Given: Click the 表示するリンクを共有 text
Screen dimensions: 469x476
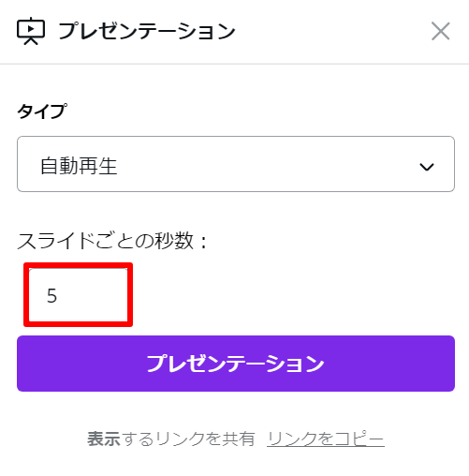Looking at the screenshot, I should click(171, 439).
